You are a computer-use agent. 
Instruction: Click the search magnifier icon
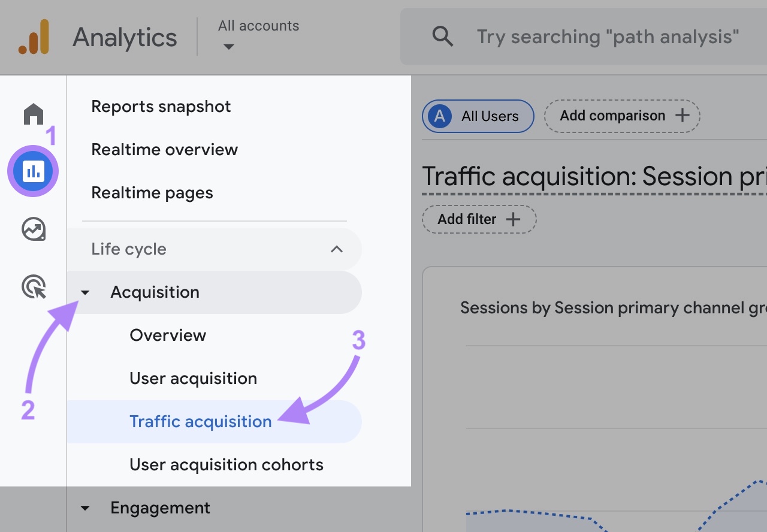pos(442,37)
